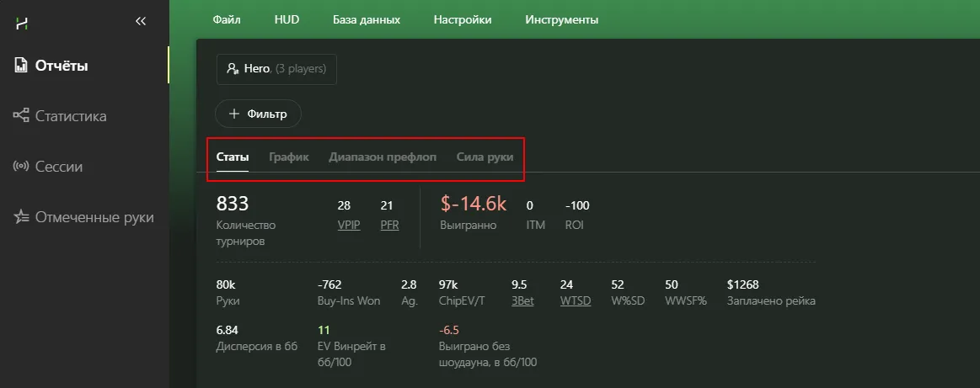Image resolution: width=980 pixels, height=388 pixels.
Task: Collapse the sidebar with double chevron
Action: pyautogui.click(x=141, y=22)
